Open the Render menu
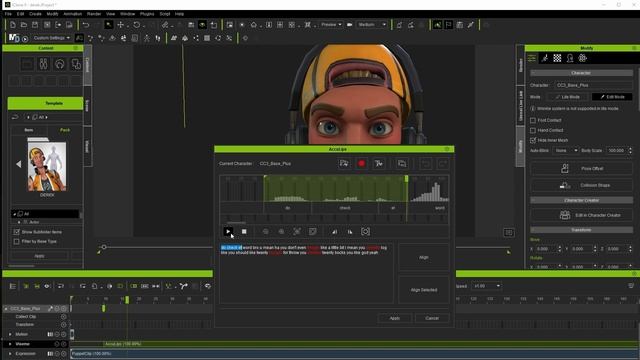Image resolution: width=640 pixels, height=360 pixels. tap(94, 14)
